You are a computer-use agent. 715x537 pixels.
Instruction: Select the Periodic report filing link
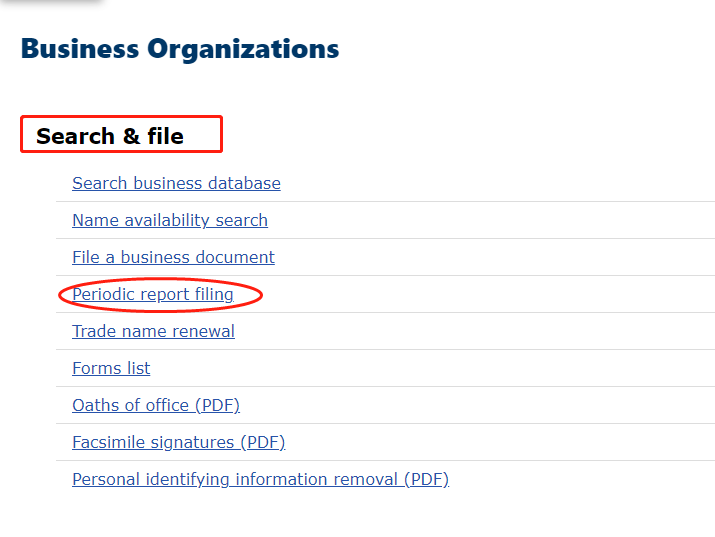point(153,294)
